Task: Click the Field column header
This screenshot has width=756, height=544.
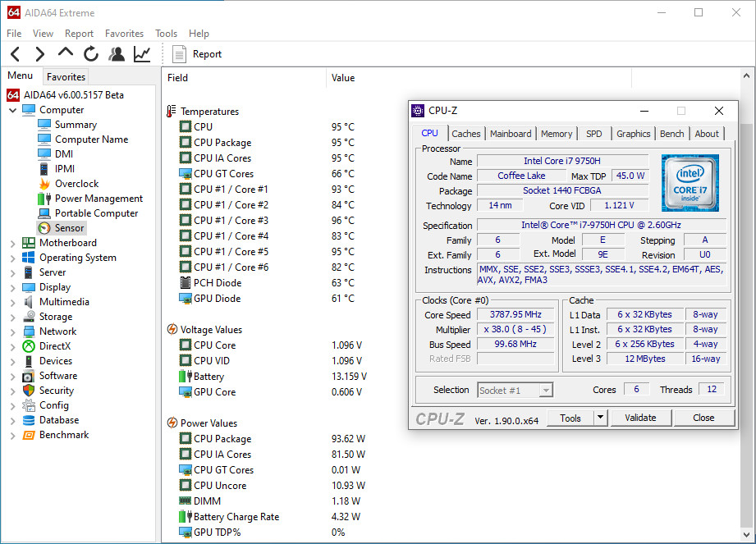Action: coord(244,78)
